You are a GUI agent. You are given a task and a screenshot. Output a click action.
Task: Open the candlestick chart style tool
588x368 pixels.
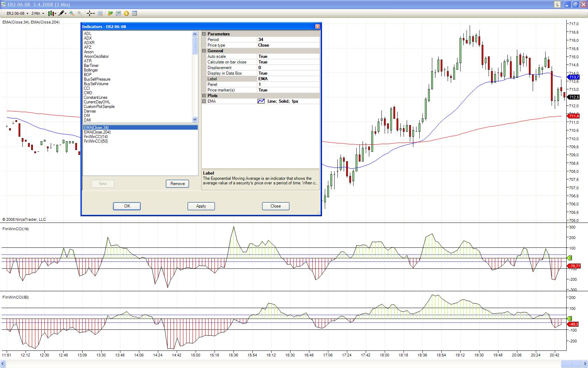[51, 13]
